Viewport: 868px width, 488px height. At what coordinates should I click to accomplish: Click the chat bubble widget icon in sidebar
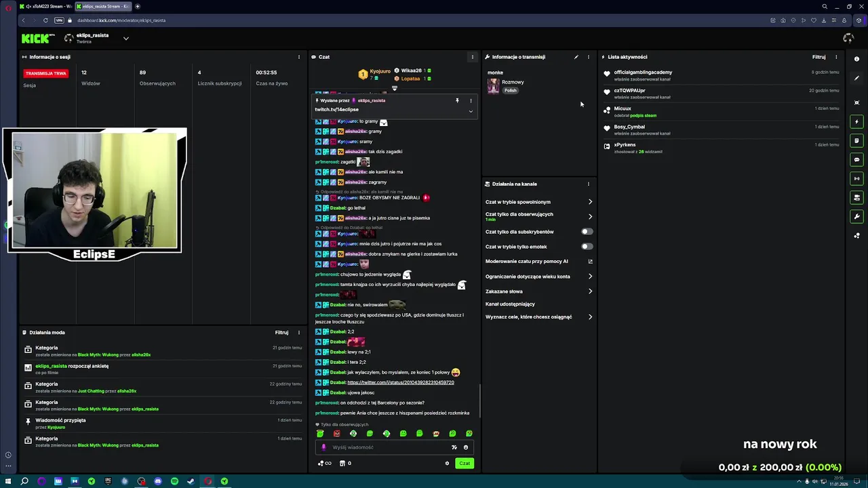pos(856,160)
